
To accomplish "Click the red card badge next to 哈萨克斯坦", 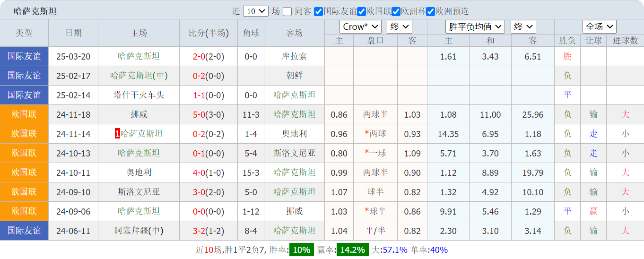I will click(x=117, y=134).
